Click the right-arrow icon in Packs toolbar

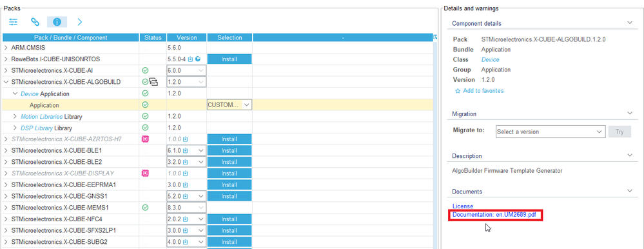80,22
